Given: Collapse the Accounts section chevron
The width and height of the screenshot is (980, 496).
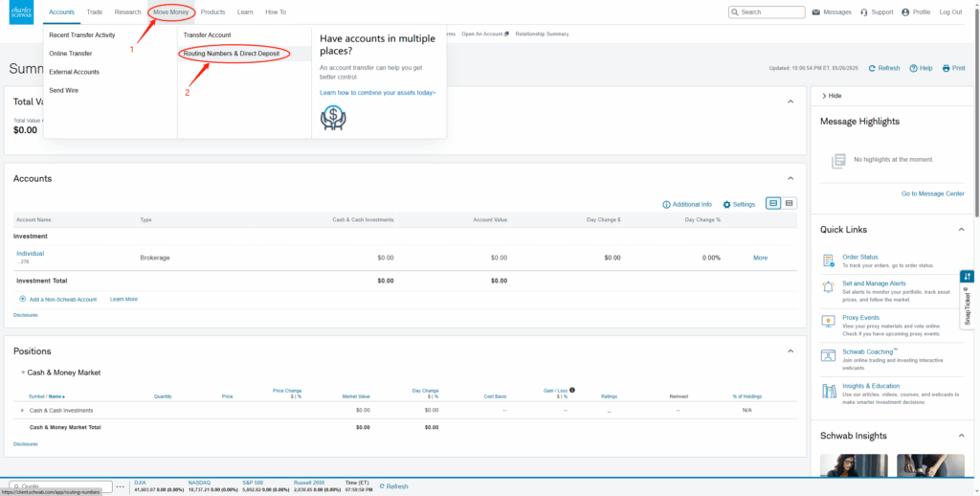Looking at the screenshot, I should pyautogui.click(x=790, y=178).
